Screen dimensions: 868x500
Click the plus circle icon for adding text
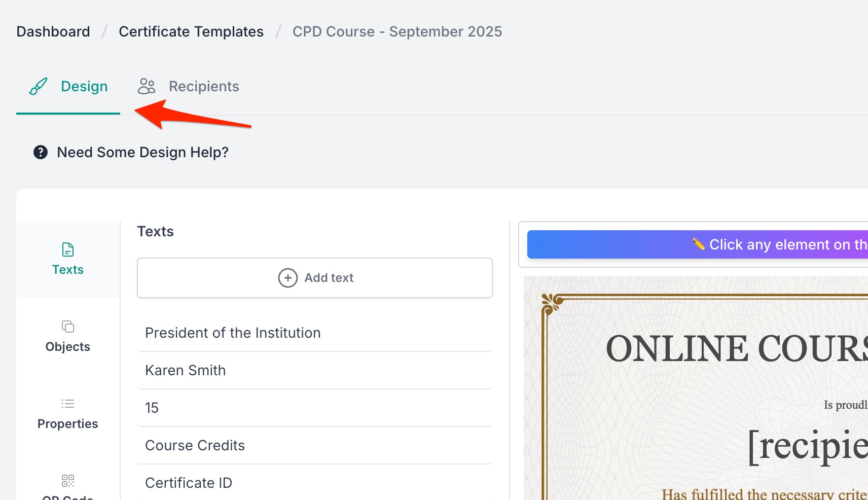coord(288,278)
